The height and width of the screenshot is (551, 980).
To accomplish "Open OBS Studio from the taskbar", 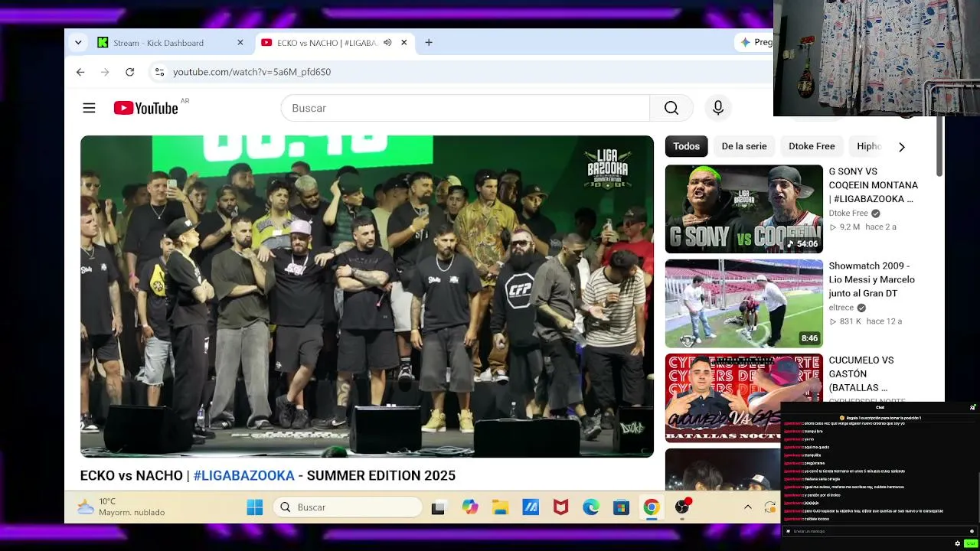I will [x=682, y=507].
